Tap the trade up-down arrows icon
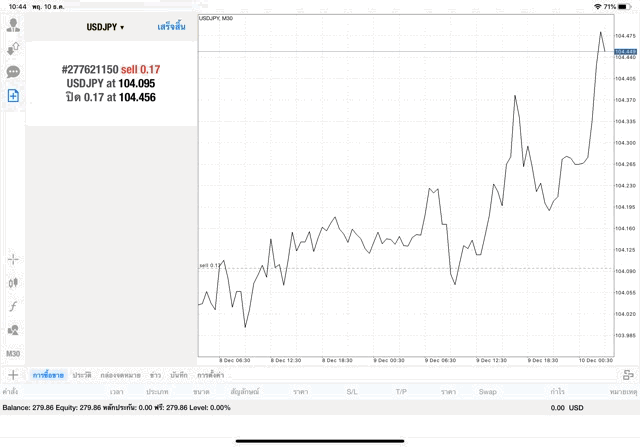640x447 pixels. coord(13,48)
